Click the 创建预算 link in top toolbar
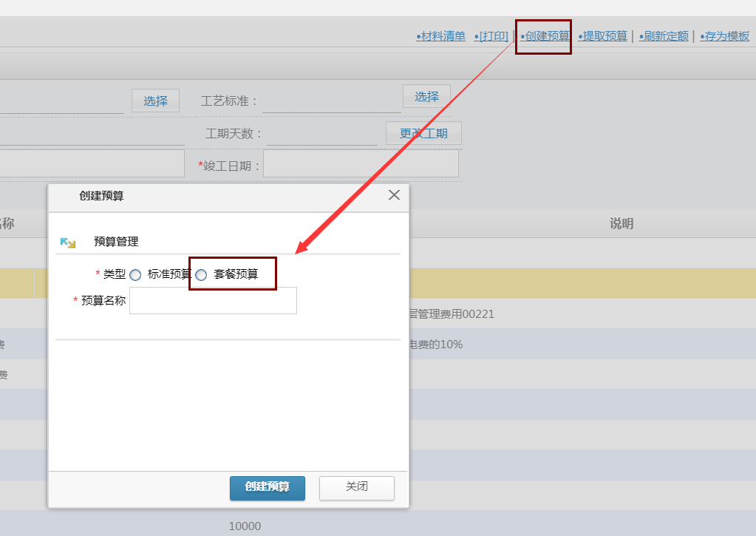 pyautogui.click(x=544, y=36)
